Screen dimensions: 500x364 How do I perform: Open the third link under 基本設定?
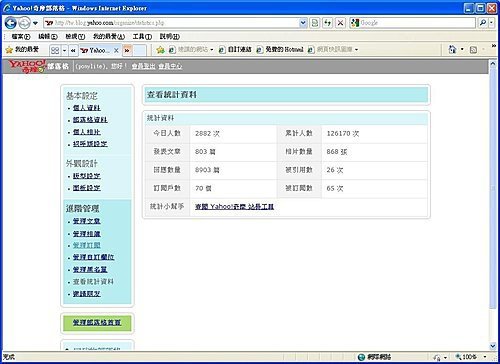(87, 132)
